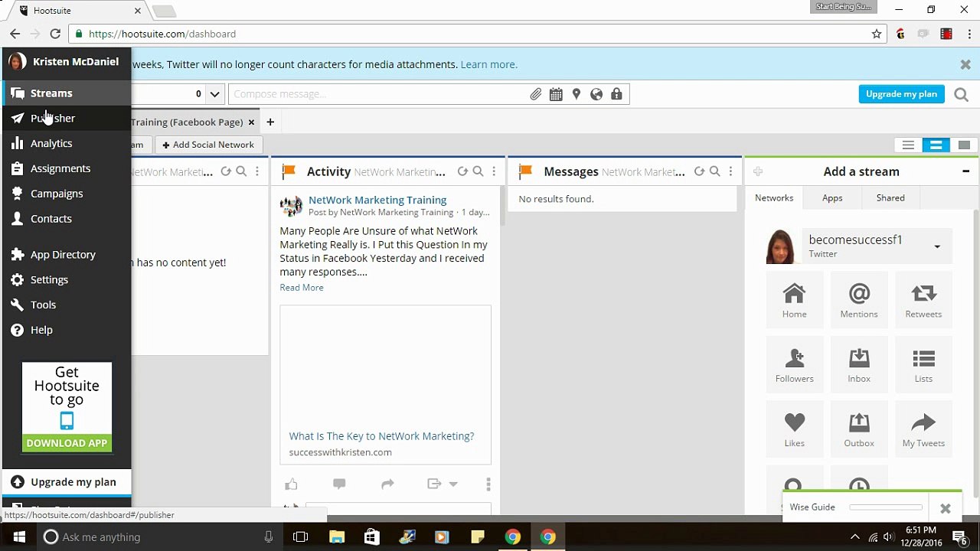Click into the Compose message field
The image size is (980, 551).
point(379,94)
